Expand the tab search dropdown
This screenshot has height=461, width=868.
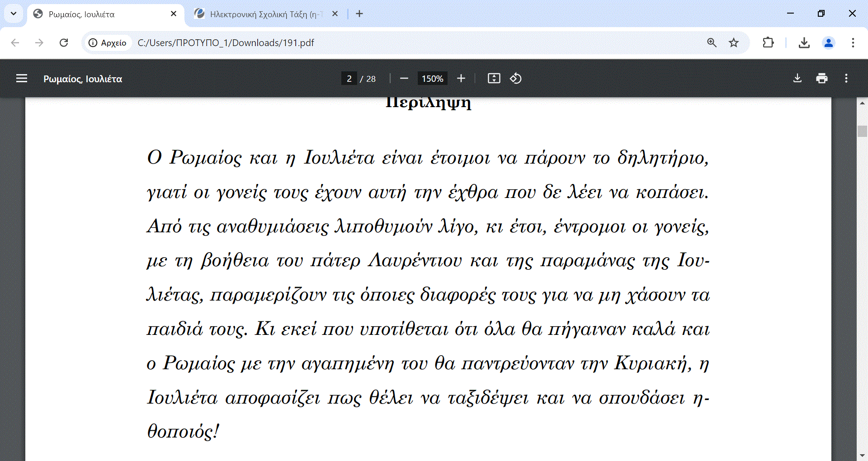click(14, 14)
